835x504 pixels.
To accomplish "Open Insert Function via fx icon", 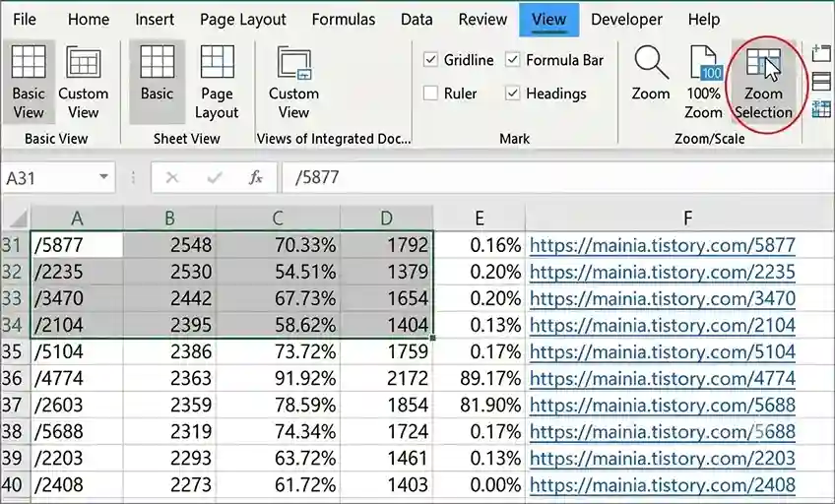I will tap(256, 177).
